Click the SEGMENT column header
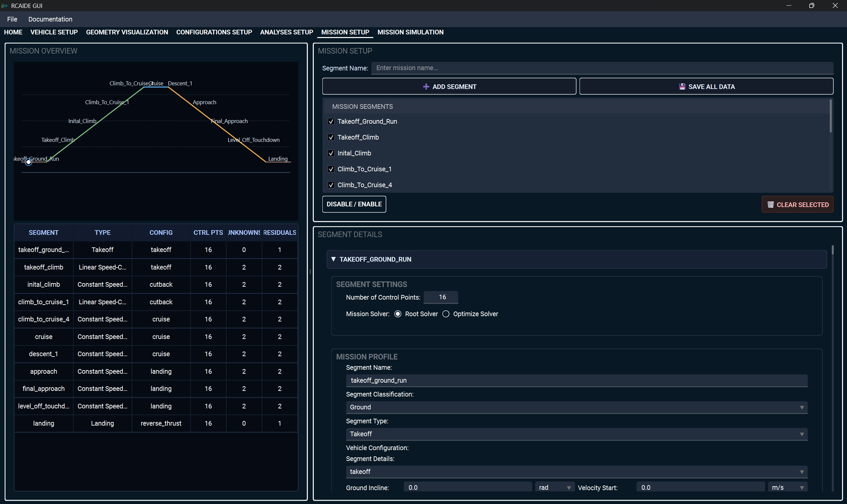Viewport: 847px width, 504px height. (x=43, y=232)
